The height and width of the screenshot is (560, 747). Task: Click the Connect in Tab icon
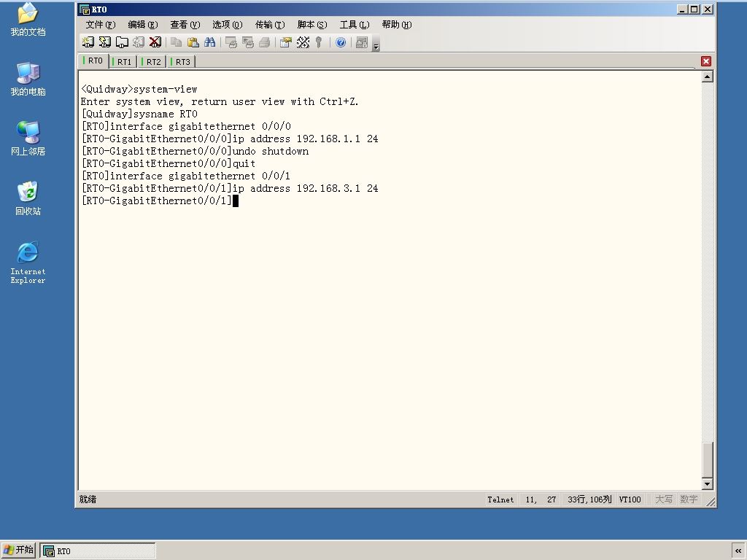point(122,42)
